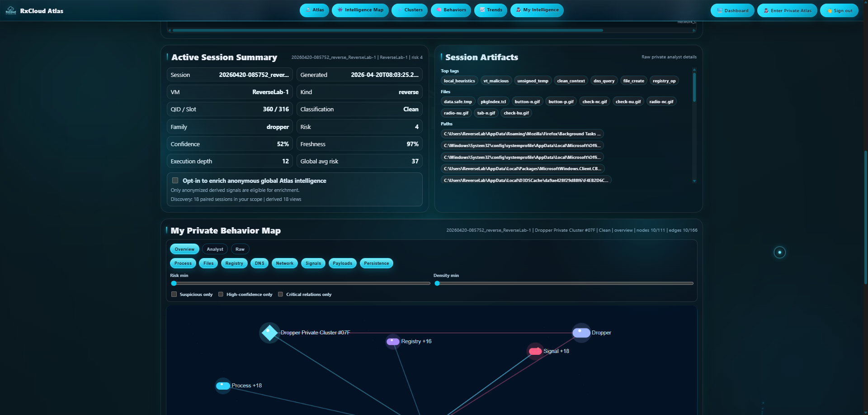The width and height of the screenshot is (868, 415).
Task: Adjust the Density min slider handle
Action: click(x=437, y=283)
